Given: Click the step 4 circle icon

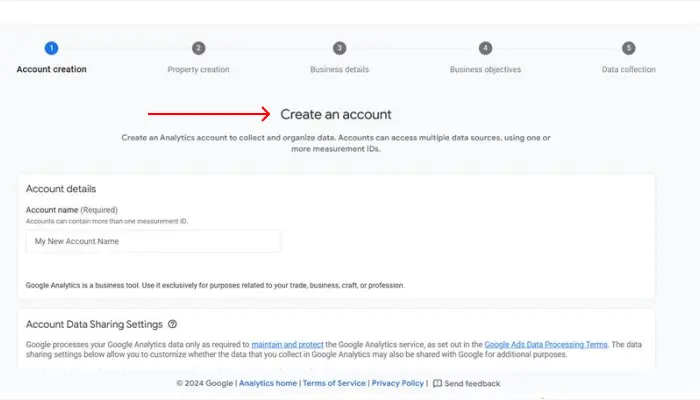Looking at the screenshot, I should point(485,48).
